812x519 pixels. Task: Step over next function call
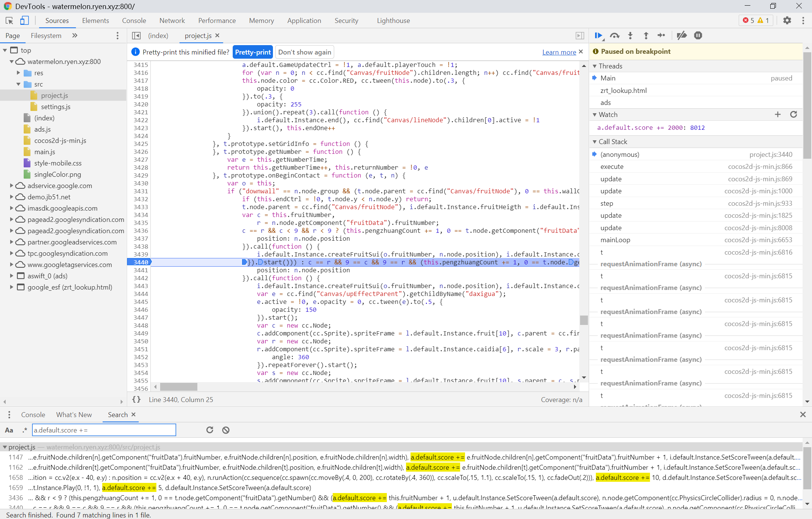[615, 35]
